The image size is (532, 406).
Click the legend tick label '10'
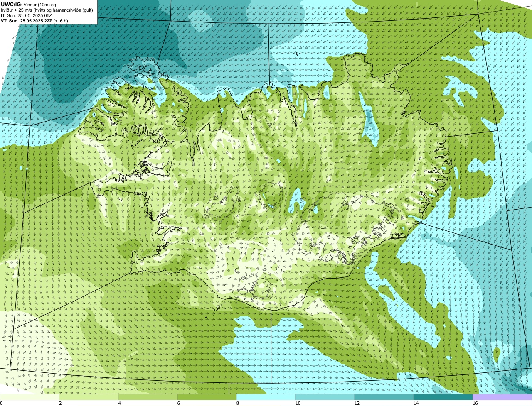click(x=298, y=403)
